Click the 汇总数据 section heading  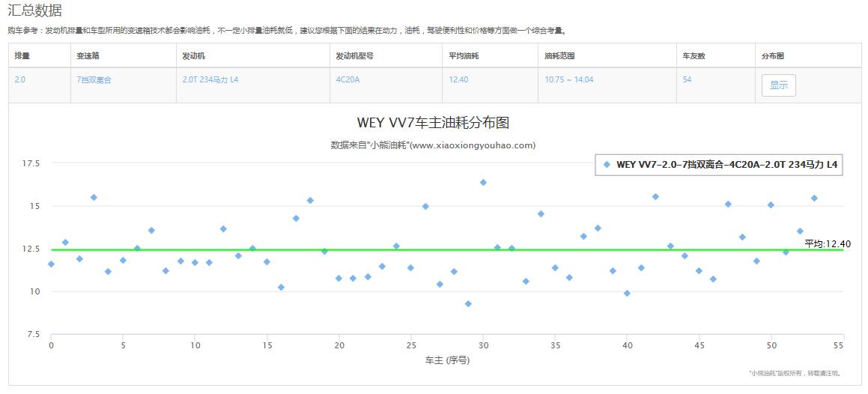pos(35,10)
